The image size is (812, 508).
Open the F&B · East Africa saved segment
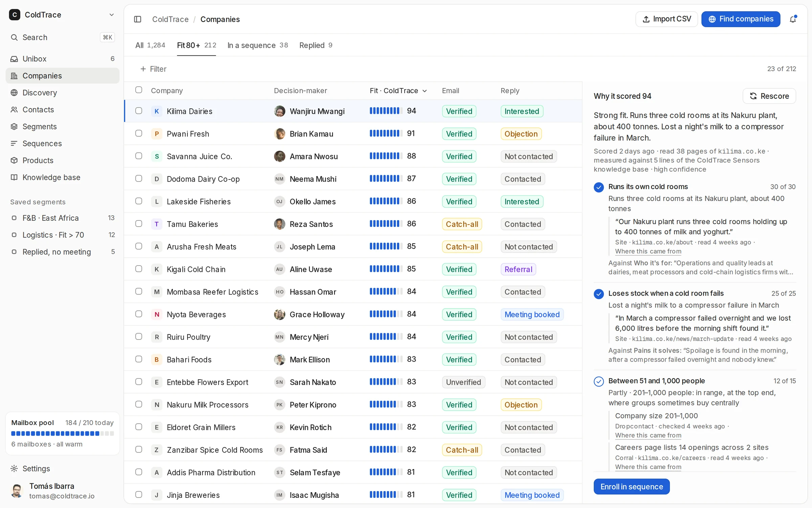tap(63, 218)
